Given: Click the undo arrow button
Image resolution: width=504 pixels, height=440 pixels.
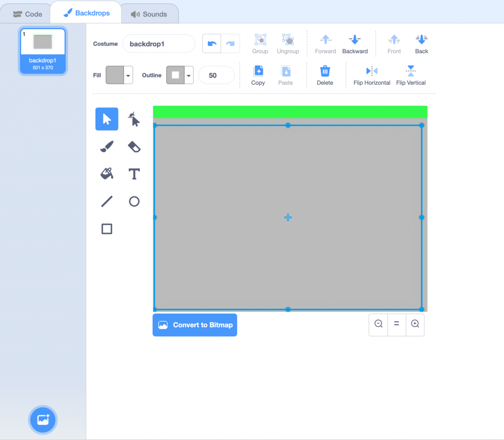Looking at the screenshot, I should (212, 44).
